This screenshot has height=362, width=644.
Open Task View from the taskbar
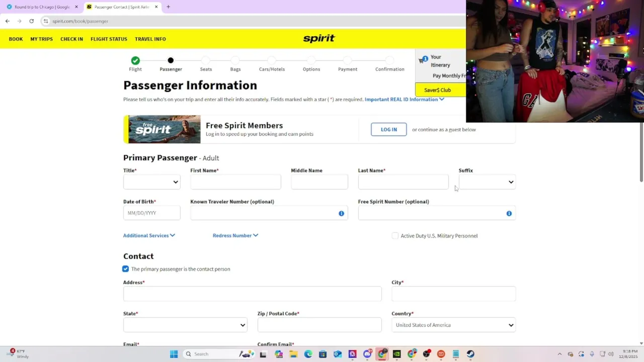[263, 354]
